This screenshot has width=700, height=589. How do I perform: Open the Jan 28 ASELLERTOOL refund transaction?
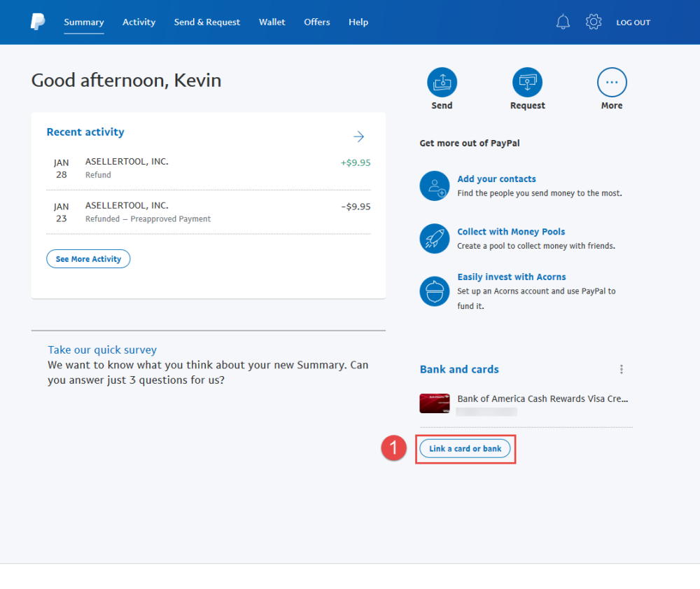click(x=209, y=168)
